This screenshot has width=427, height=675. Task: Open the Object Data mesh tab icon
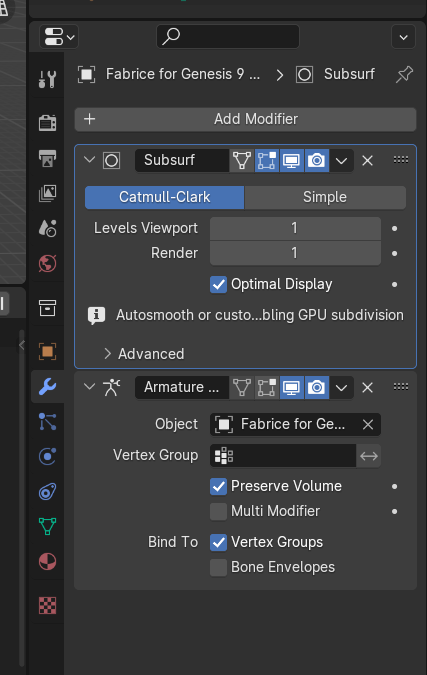pos(47,526)
